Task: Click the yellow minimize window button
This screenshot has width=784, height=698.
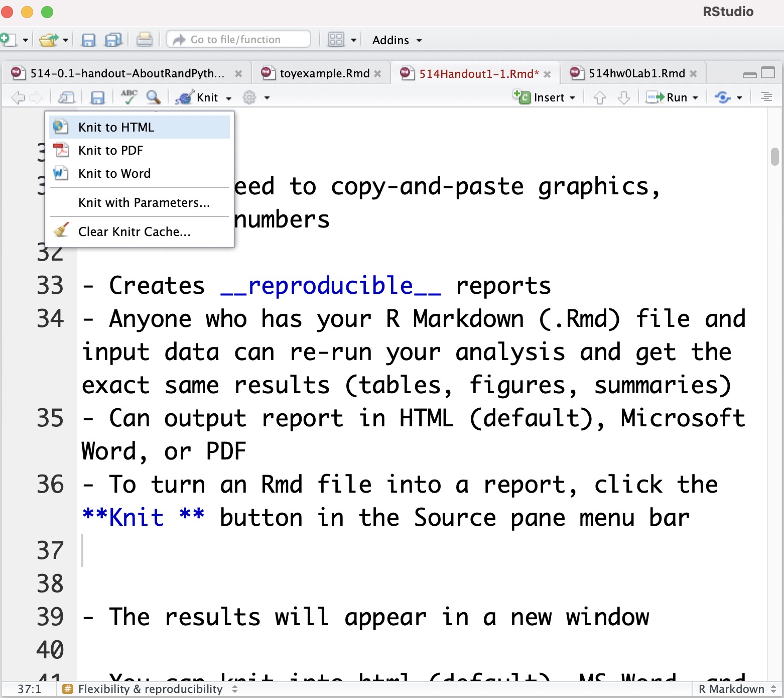Action: click(27, 12)
